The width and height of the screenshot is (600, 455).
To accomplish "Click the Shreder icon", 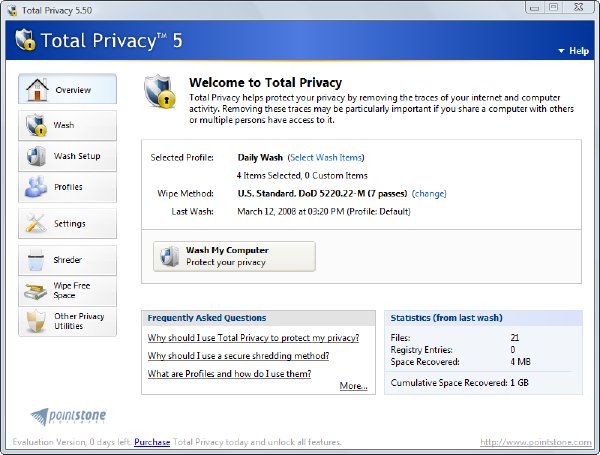I will [36, 260].
